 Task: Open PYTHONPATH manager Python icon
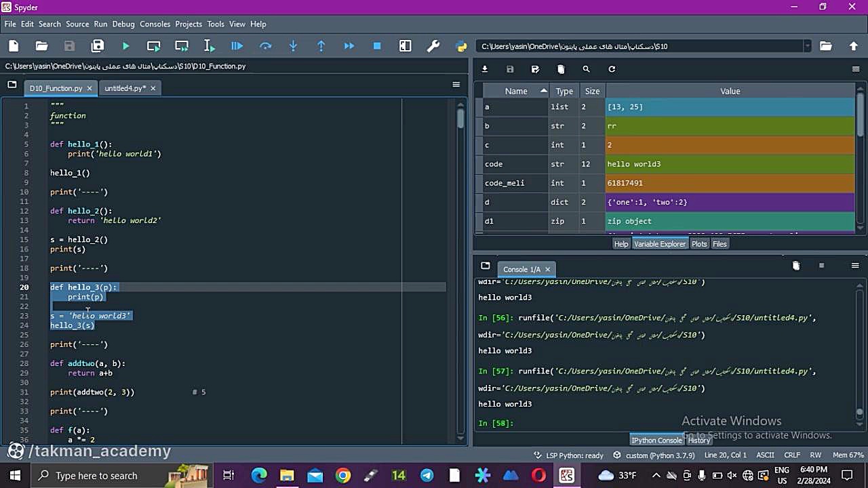pyautogui.click(x=462, y=46)
